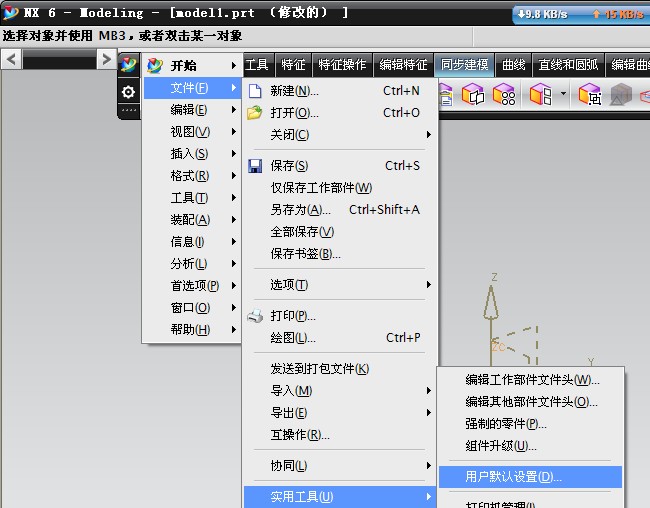Open the 首选项(P) menu
Viewport: 650px width, 508px height.
(x=192, y=286)
